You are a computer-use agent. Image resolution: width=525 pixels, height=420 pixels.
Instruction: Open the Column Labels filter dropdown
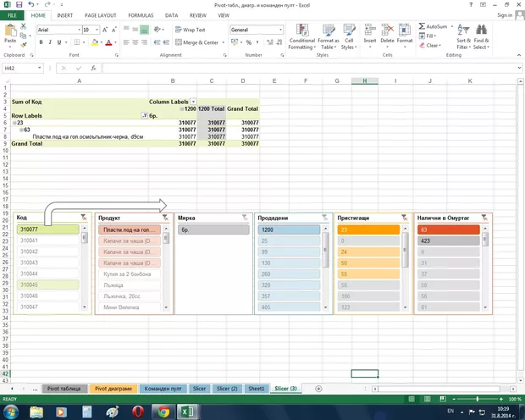[192, 101]
